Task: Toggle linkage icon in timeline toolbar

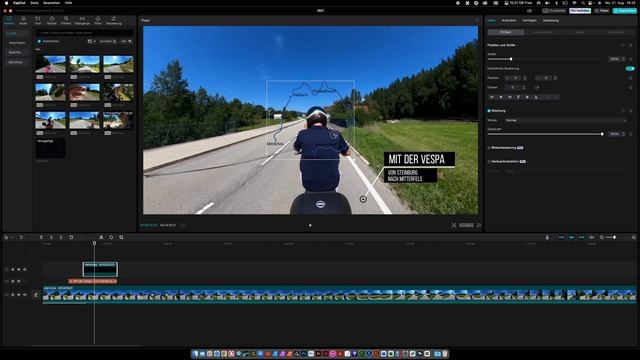Action: coord(581,237)
